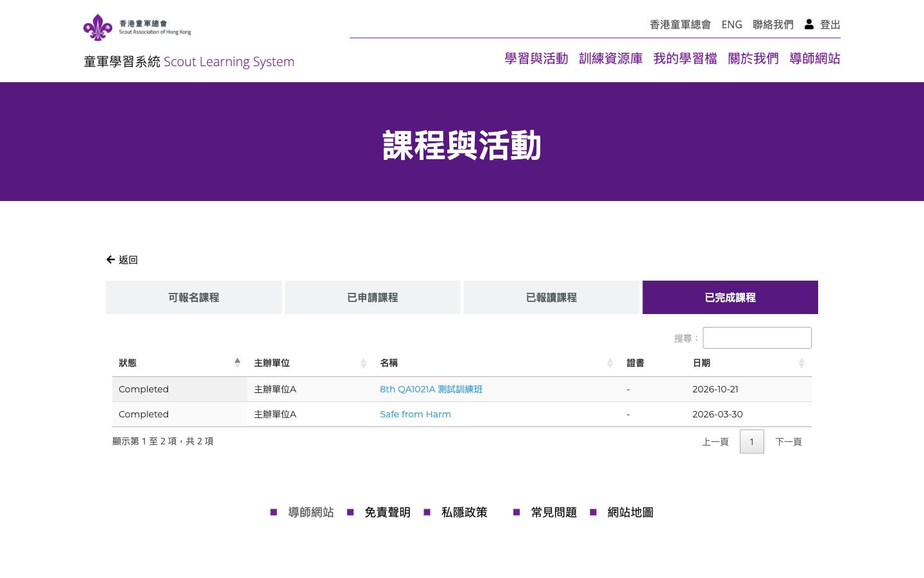The height and width of the screenshot is (578, 924).
Task: Open the 8th QA1021A 測試訓練班 course link
Action: tap(431, 389)
